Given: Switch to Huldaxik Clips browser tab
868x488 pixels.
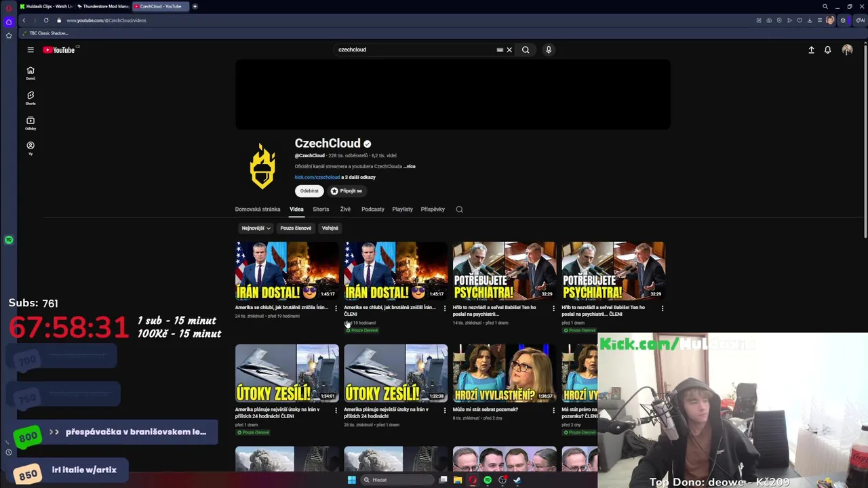Looking at the screenshot, I should [46, 6].
